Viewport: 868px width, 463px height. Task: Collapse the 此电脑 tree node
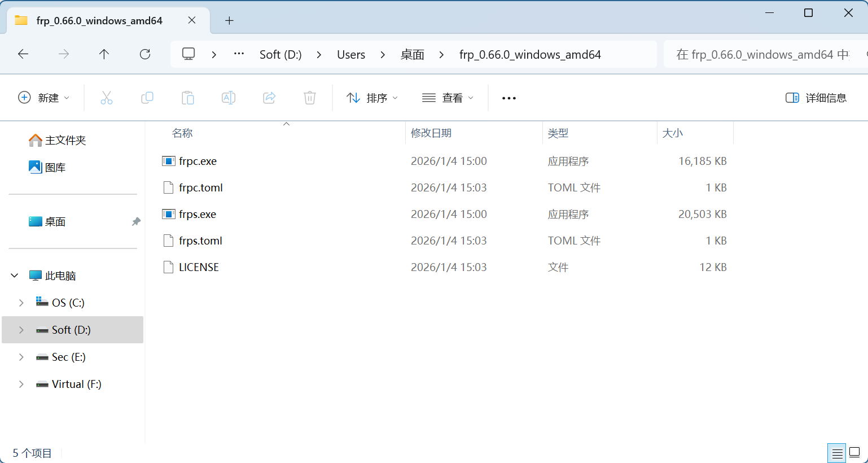point(15,276)
